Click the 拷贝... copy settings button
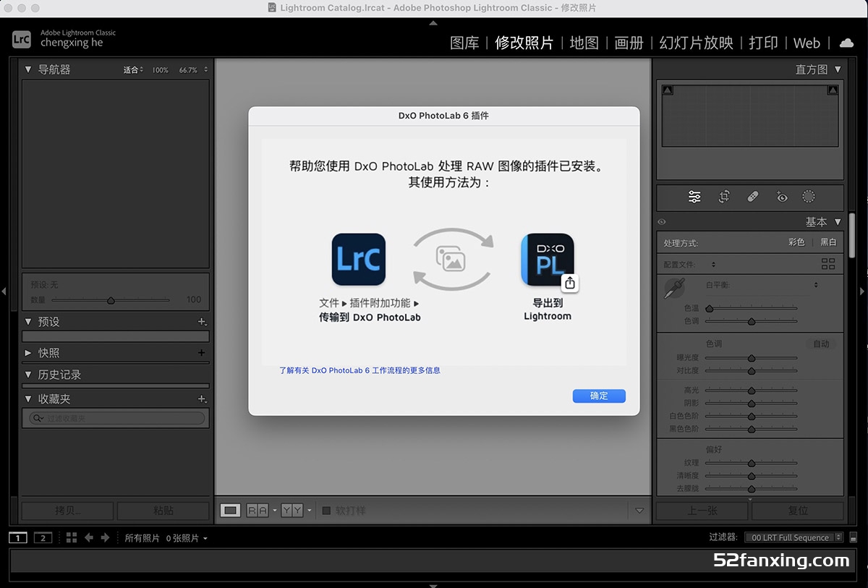The height and width of the screenshot is (588, 868). (68, 511)
